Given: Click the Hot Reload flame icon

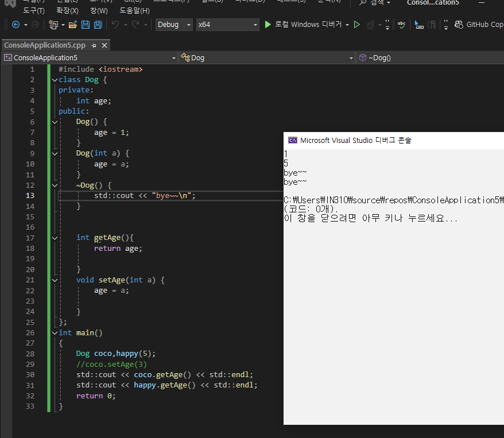Looking at the screenshot, I should coord(371,25).
